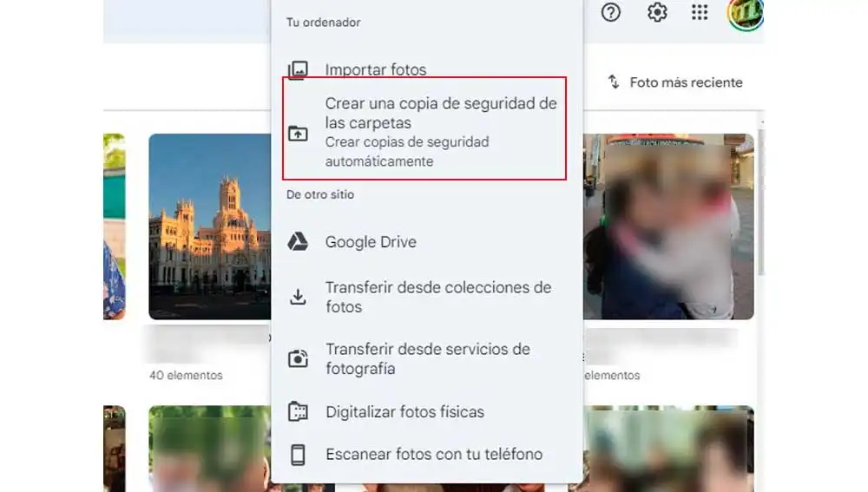Open the Settings gear icon

657,12
